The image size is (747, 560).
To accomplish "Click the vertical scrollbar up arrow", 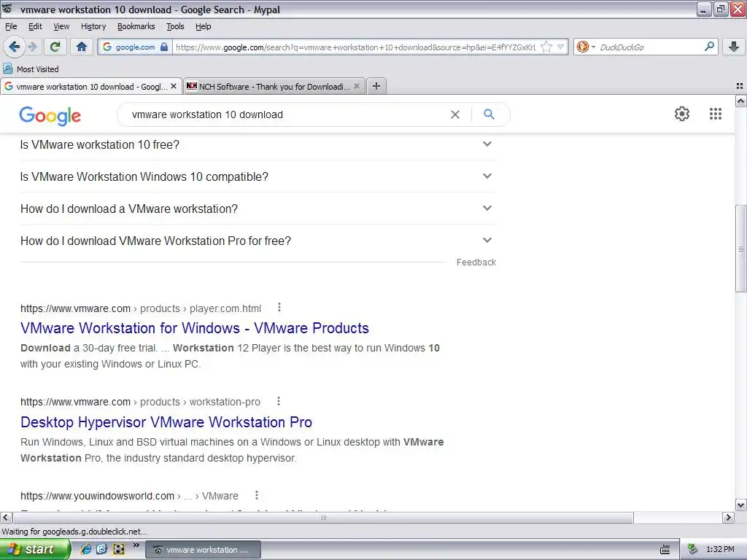I will (740, 101).
